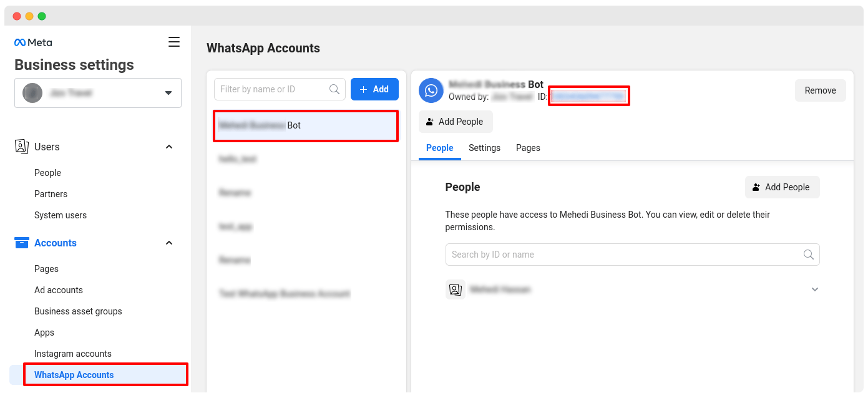Collapse the Users section
The height and width of the screenshot is (398, 868).
(x=168, y=147)
